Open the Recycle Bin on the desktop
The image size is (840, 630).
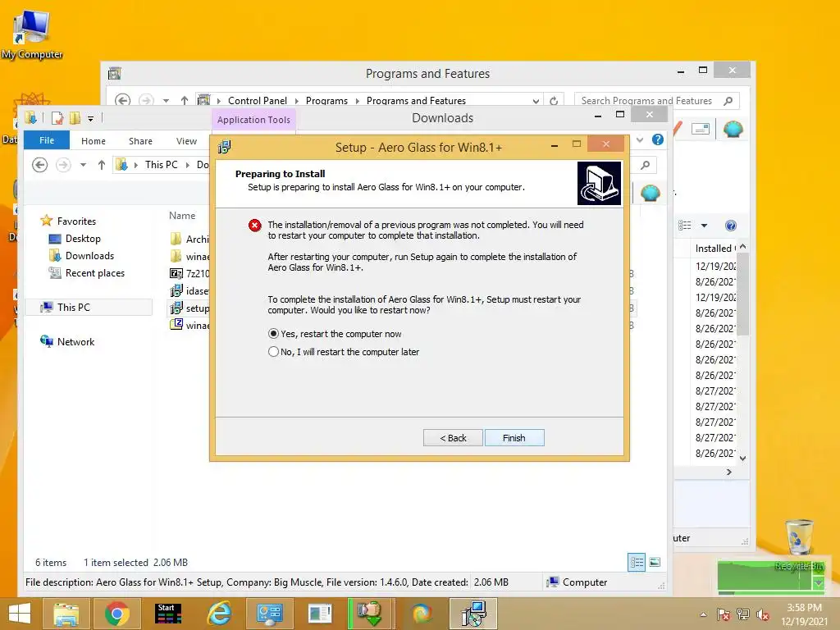click(799, 543)
